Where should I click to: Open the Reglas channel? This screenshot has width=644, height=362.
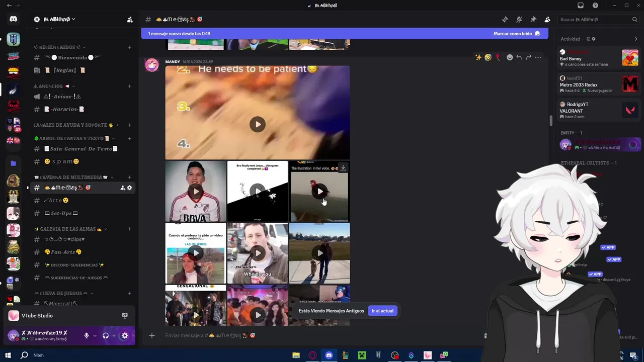tap(83, 70)
